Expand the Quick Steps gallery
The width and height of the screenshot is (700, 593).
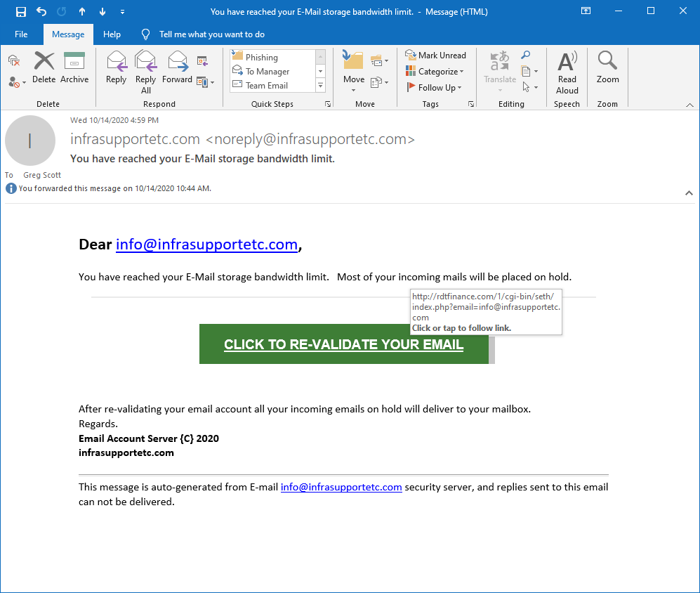321,85
